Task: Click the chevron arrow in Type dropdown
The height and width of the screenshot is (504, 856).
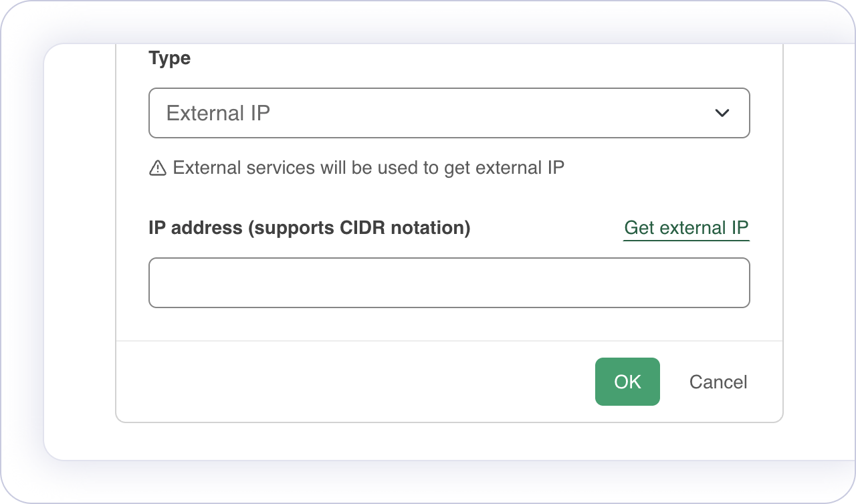Action: pos(722,113)
